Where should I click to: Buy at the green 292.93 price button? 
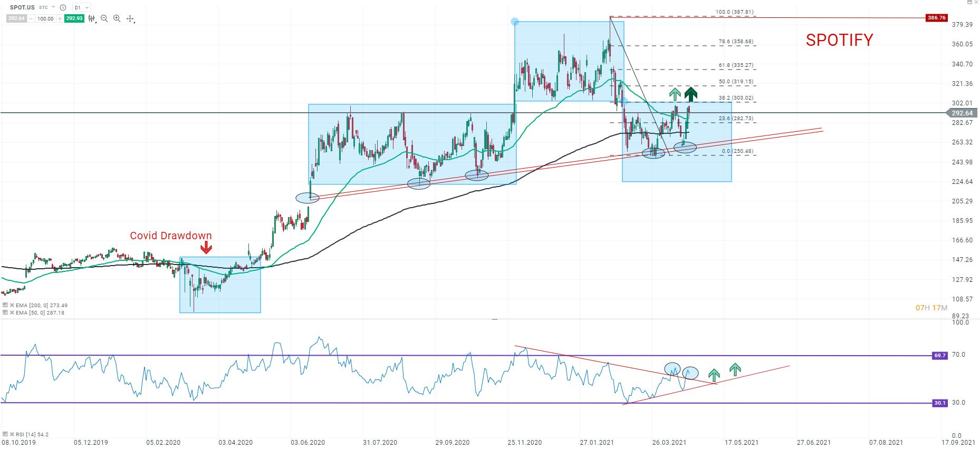(x=74, y=18)
